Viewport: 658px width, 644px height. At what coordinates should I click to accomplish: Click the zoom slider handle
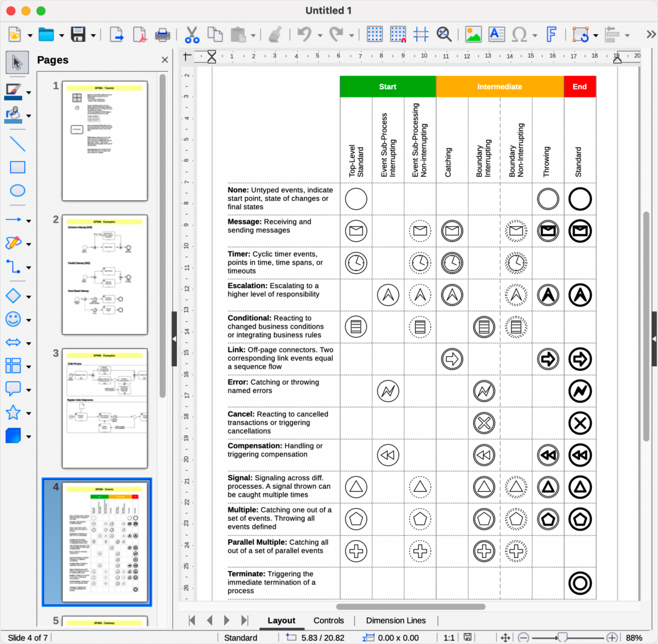click(x=562, y=638)
